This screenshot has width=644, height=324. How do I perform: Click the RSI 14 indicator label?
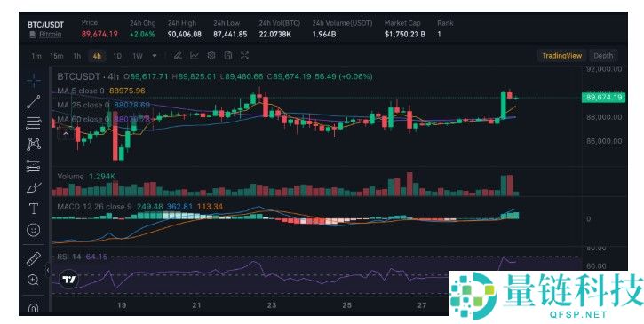[x=69, y=257]
